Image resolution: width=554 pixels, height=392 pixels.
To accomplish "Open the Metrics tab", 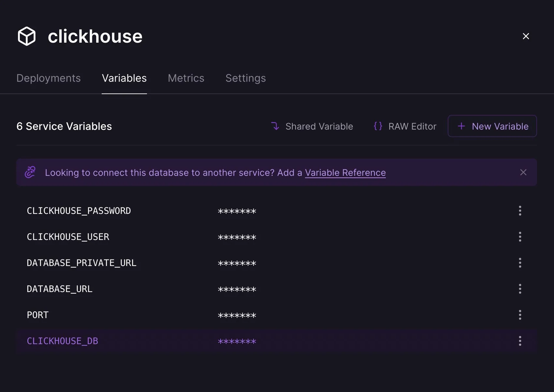I will click(x=186, y=78).
